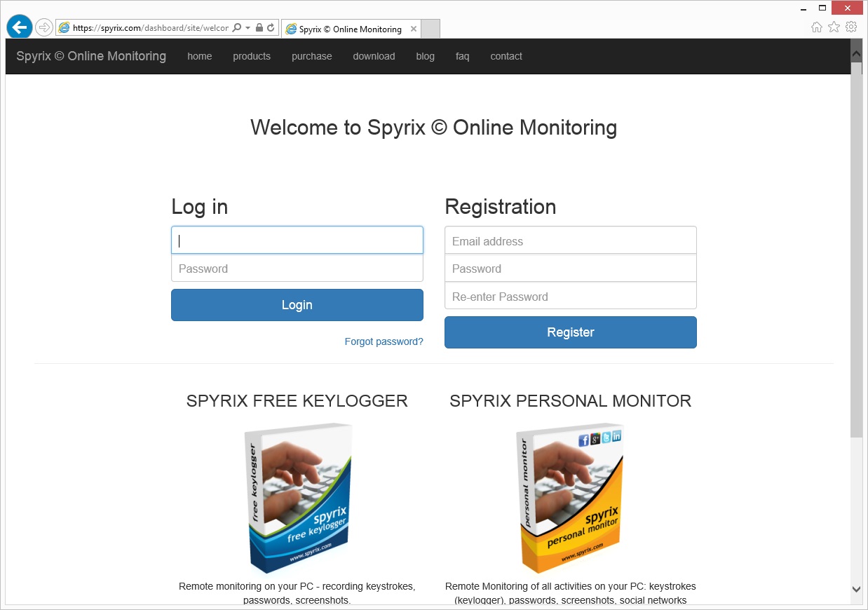Click the Spyrix Free Keylogger box image
Image resolution: width=868 pixels, height=610 pixels.
tap(297, 498)
